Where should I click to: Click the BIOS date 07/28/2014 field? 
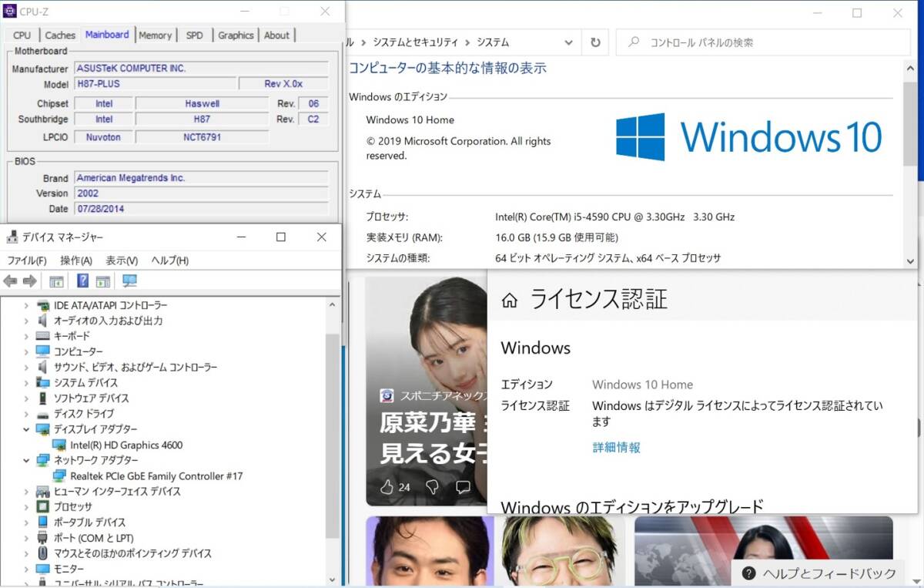point(201,209)
